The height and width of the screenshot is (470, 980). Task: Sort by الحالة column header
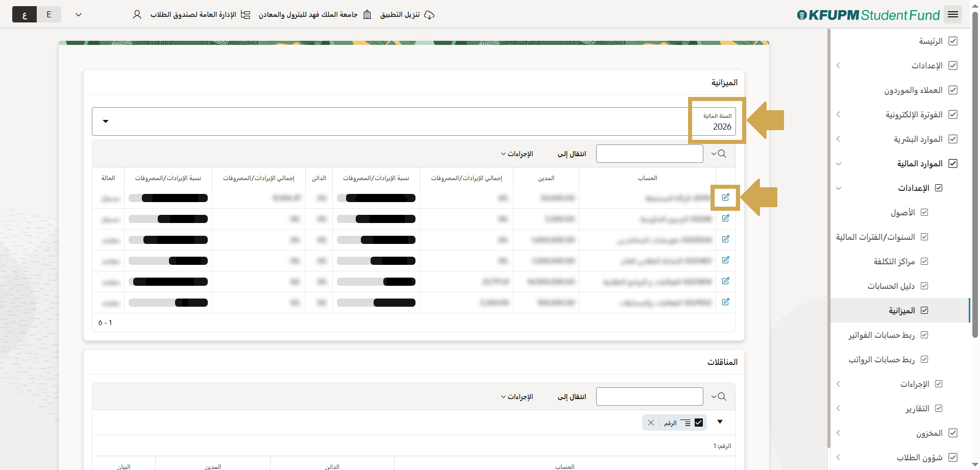108,178
